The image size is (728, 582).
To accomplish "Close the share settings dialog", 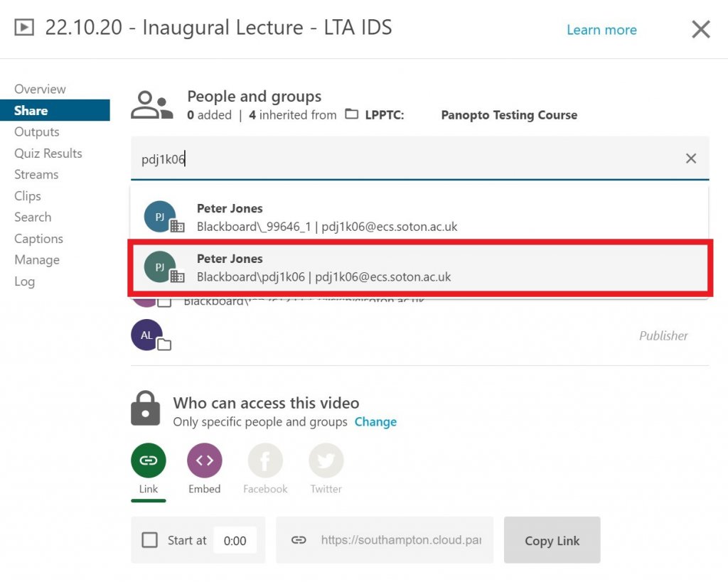I will (700, 30).
